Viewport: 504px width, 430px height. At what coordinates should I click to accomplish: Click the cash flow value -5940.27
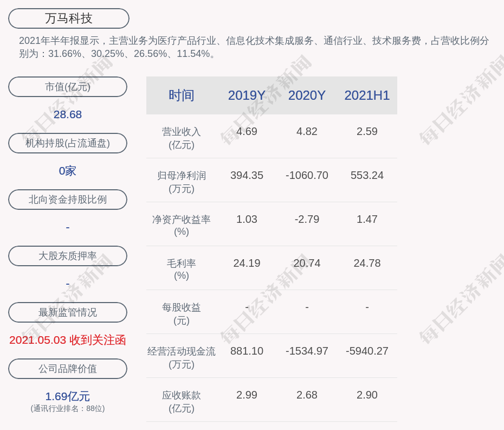[x=367, y=351]
